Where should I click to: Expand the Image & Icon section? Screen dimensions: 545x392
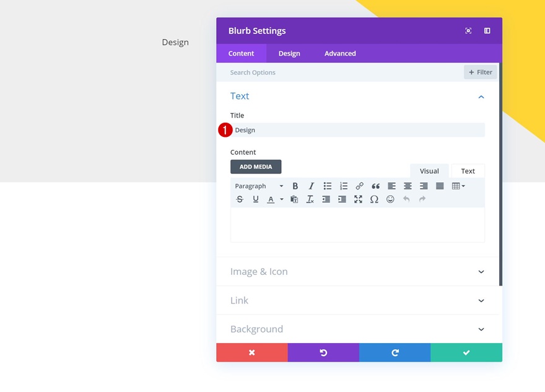[357, 272]
